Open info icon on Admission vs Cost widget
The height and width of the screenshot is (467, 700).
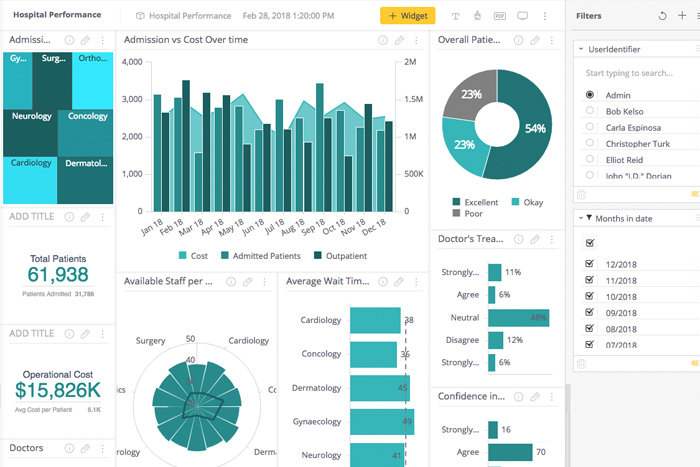[x=383, y=40]
